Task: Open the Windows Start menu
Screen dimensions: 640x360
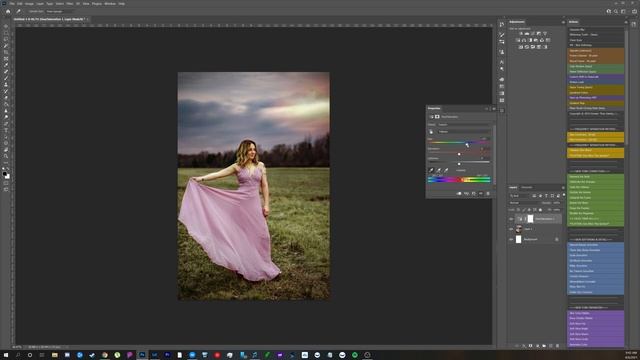Action: click(x=6, y=355)
